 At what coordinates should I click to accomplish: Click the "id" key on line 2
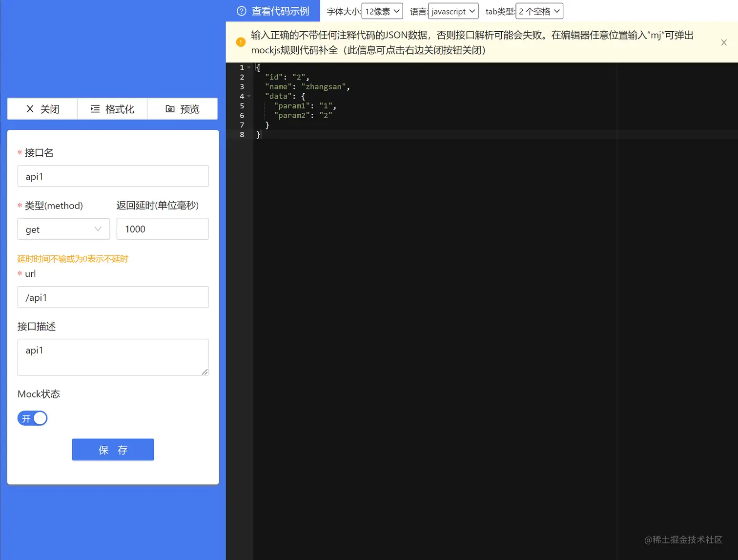coord(274,77)
